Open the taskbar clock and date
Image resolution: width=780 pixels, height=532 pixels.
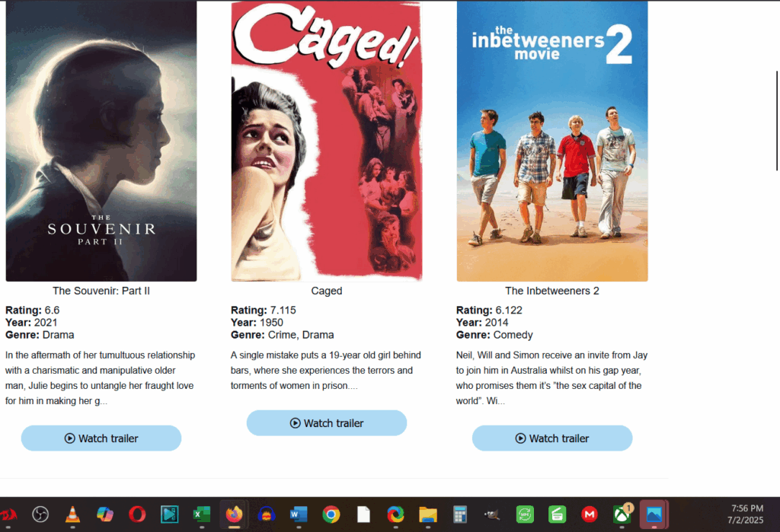tap(746, 514)
